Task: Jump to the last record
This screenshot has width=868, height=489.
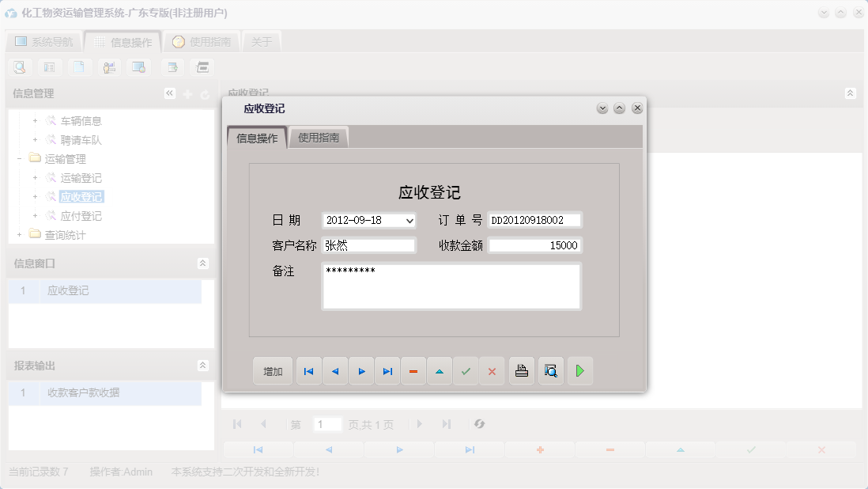Action: 387,370
